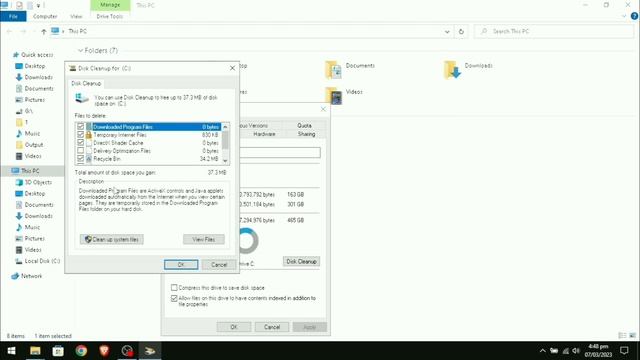Open the File menu tab

[13, 16]
